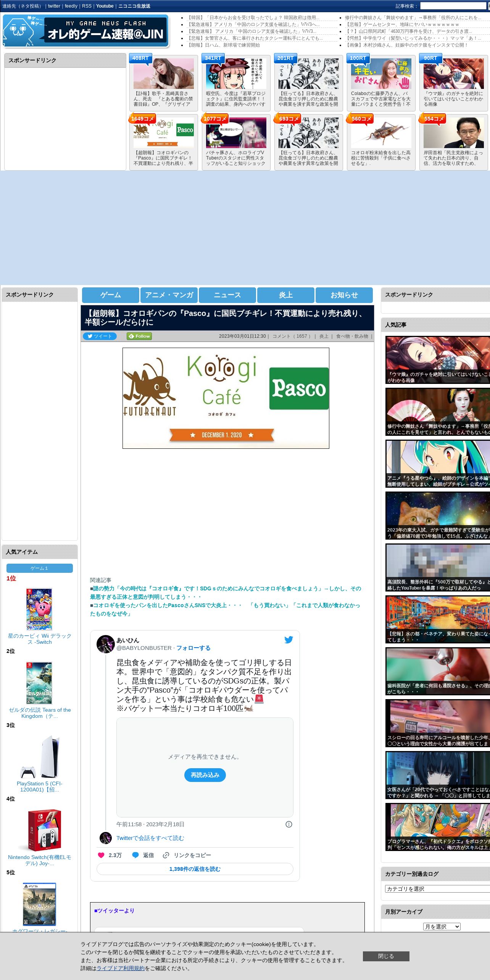This screenshot has width=490, height=980.
Task: Select the アニメ・マンガ navigation tab
Action: click(x=169, y=295)
